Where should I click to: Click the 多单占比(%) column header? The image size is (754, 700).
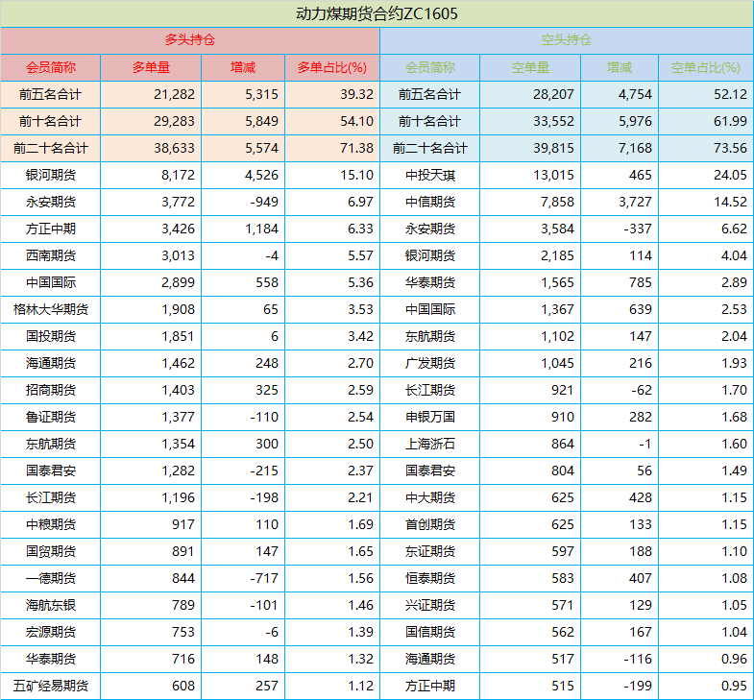click(331, 67)
